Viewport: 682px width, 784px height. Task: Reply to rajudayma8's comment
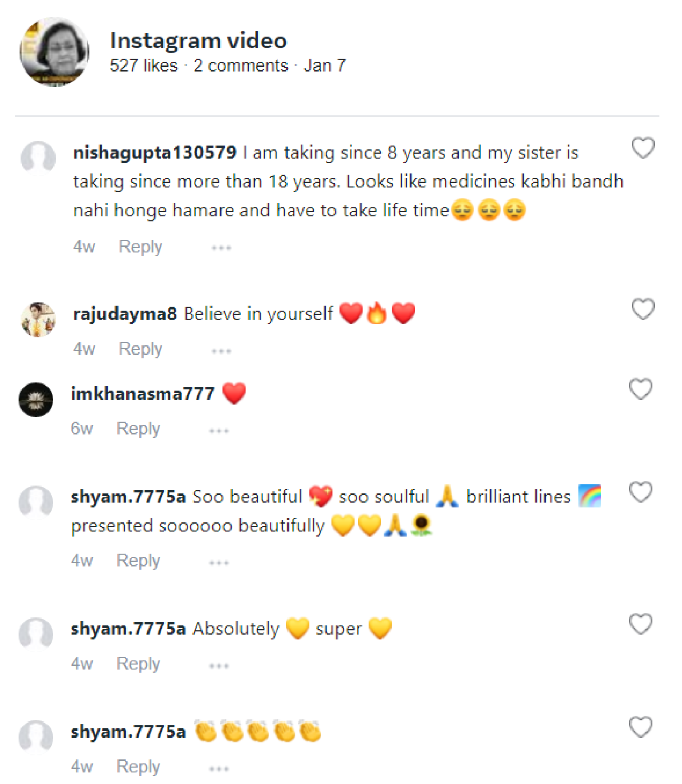point(140,349)
